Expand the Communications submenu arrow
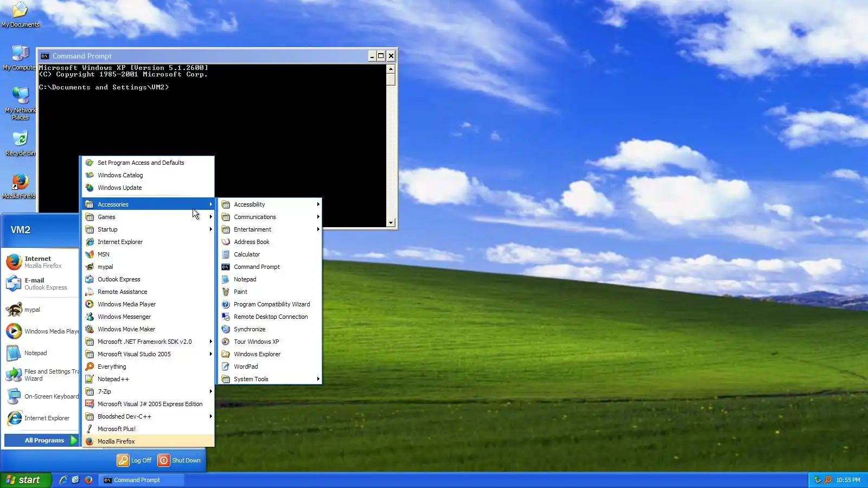This screenshot has height=488, width=868. 318,217
